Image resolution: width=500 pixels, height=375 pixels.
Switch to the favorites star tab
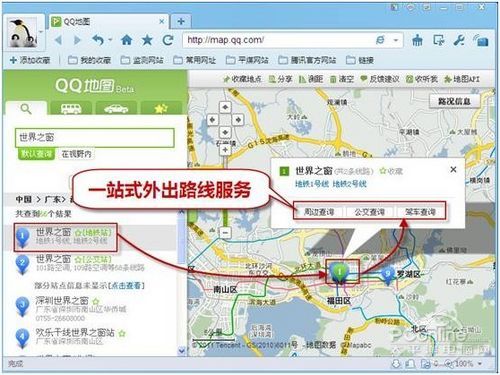[161, 109]
